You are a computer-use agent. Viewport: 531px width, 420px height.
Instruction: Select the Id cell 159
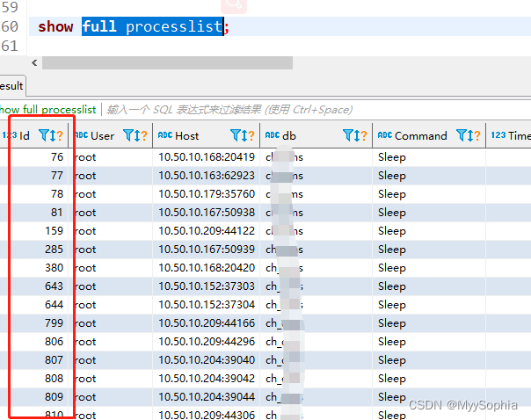tap(34, 231)
